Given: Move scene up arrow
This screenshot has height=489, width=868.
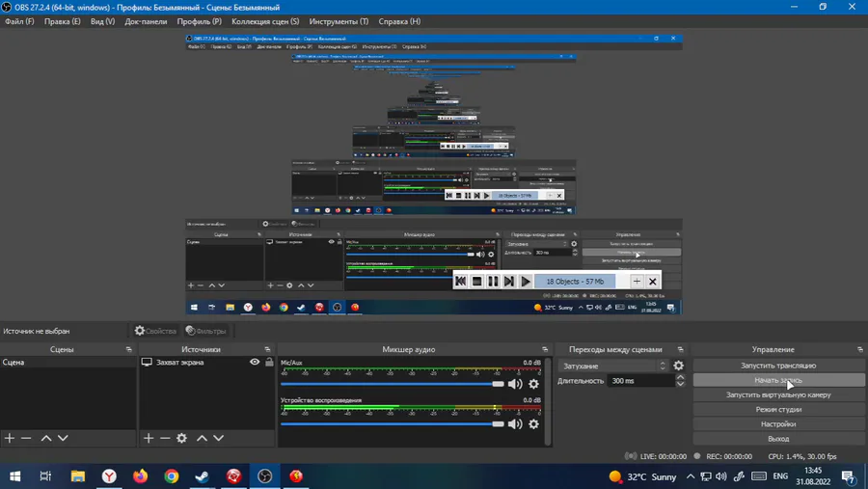Looking at the screenshot, I should click(x=46, y=438).
